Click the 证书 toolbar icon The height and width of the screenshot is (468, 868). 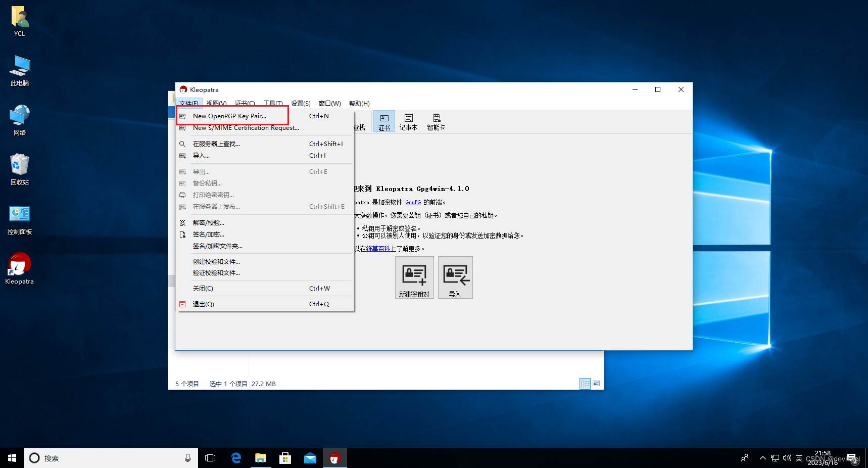coord(384,122)
